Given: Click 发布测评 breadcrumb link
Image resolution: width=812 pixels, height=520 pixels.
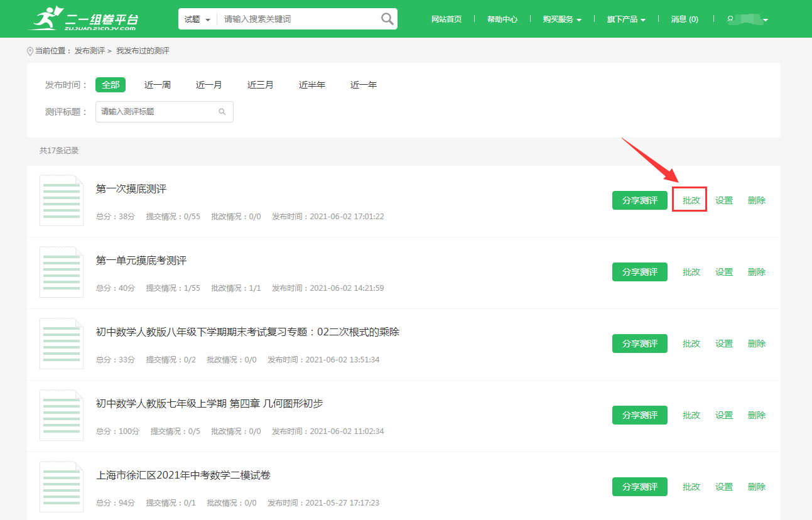Looking at the screenshot, I should 90,51.
